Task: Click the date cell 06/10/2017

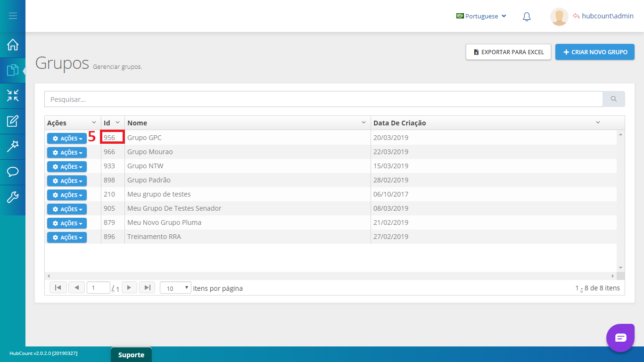Action: click(494, 194)
